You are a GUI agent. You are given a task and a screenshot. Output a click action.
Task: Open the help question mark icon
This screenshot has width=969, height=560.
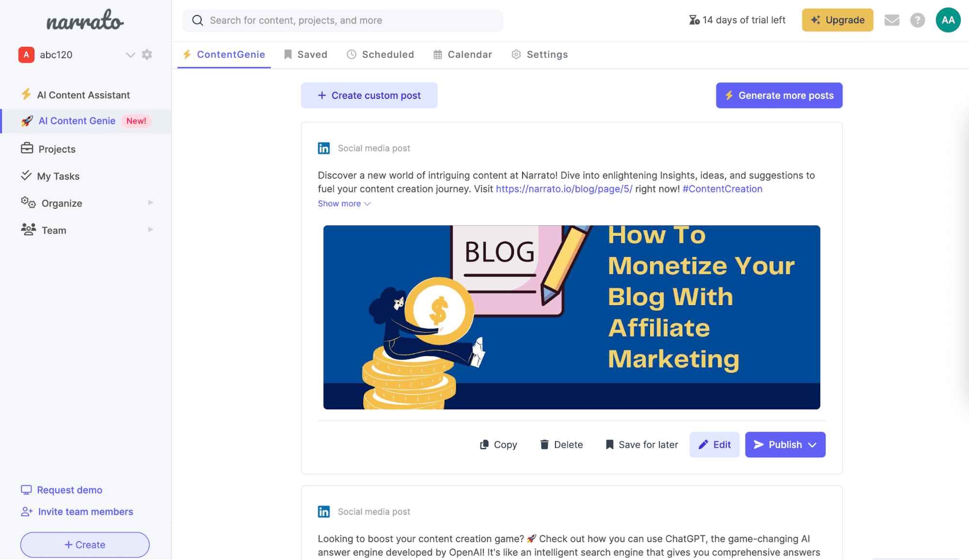point(917,20)
